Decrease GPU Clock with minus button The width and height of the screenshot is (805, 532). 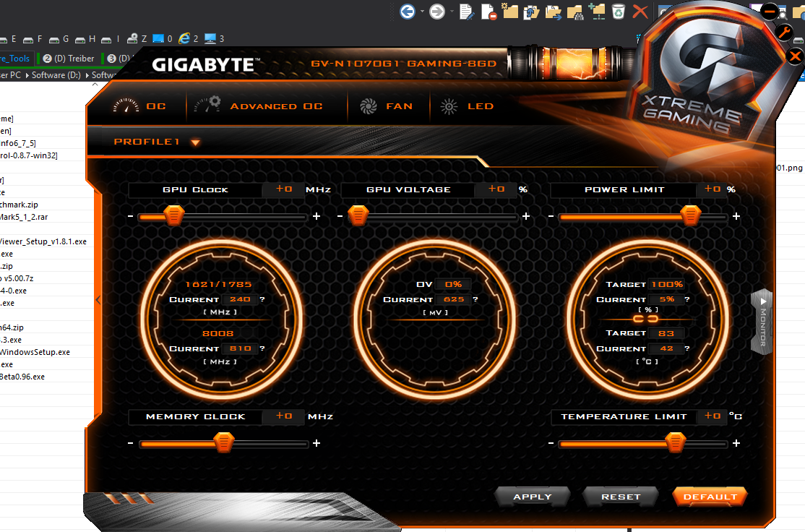[130, 216]
